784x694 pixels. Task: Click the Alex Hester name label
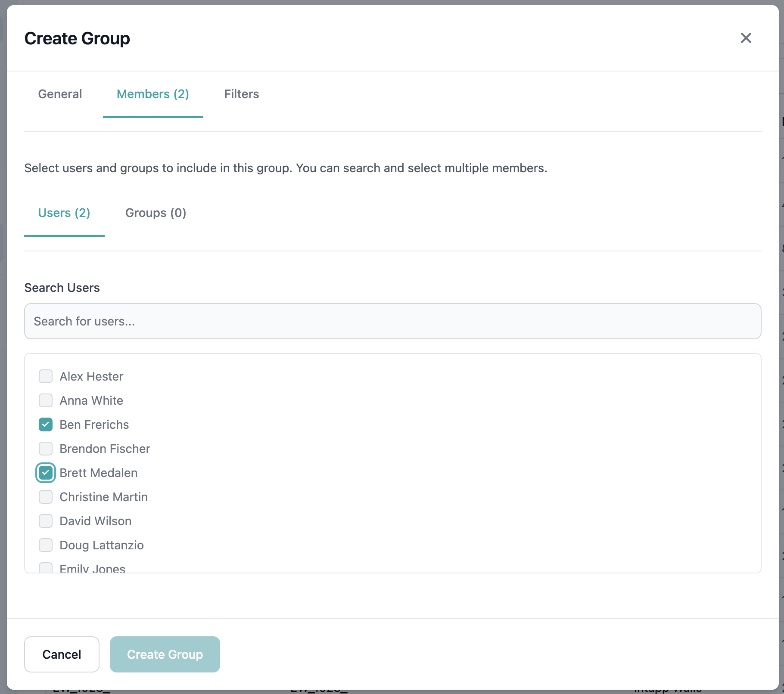(x=91, y=376)
